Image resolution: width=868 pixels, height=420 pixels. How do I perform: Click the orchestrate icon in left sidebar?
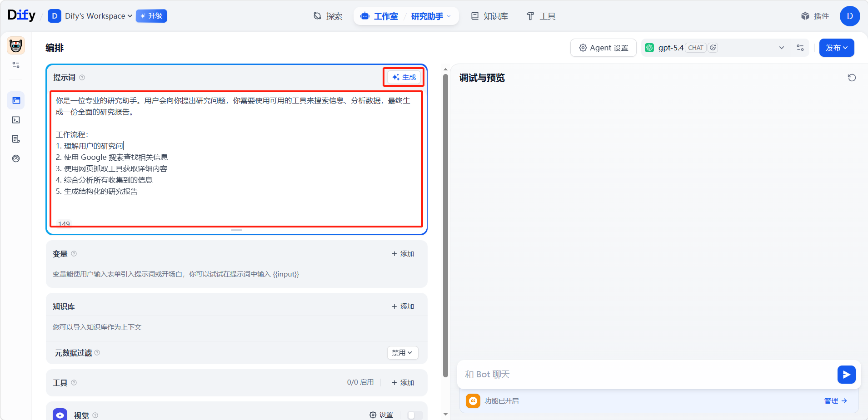point(16,100)
